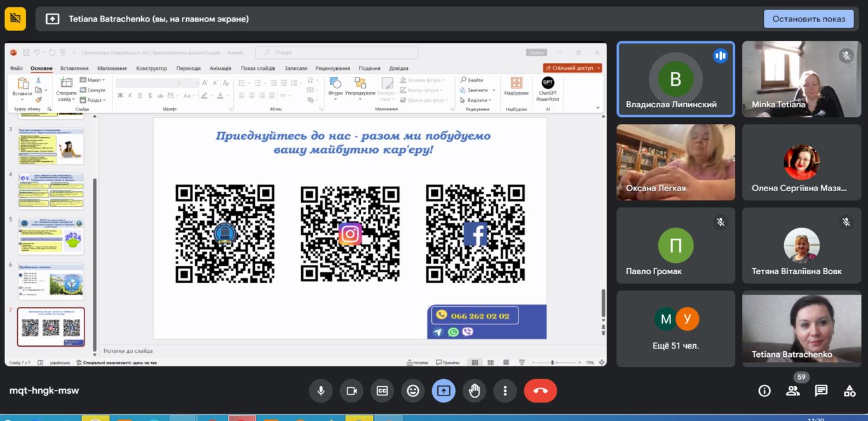This screenshot has height=421, width=868.
Task: Reset slide layout with Скинути
Action: point(93,90)
